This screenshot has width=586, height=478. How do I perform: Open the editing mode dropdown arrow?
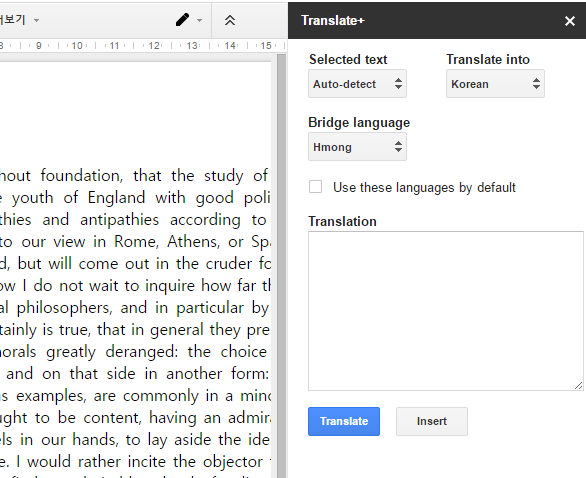pos(200,20)
